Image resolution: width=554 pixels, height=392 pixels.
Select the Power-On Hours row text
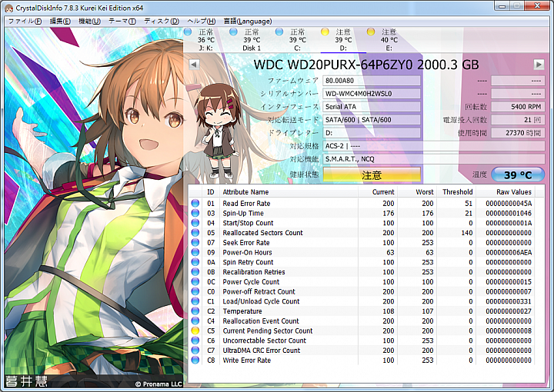[247, 252]
